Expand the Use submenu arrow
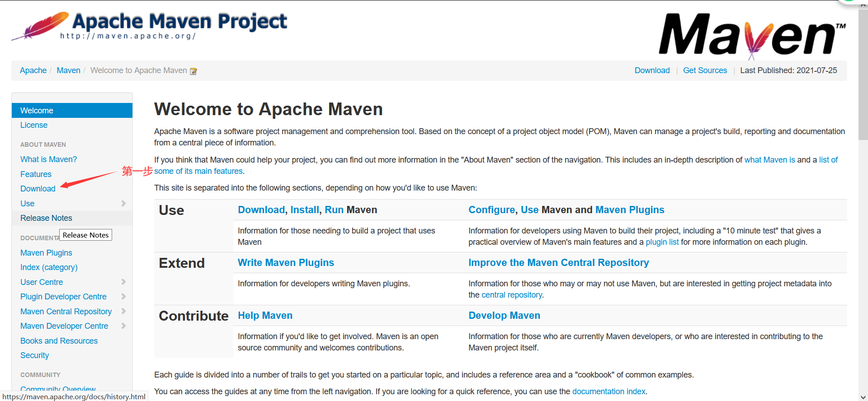Viewport: 868px width, 401px height. pyautogui.click(x=123, y=204)
